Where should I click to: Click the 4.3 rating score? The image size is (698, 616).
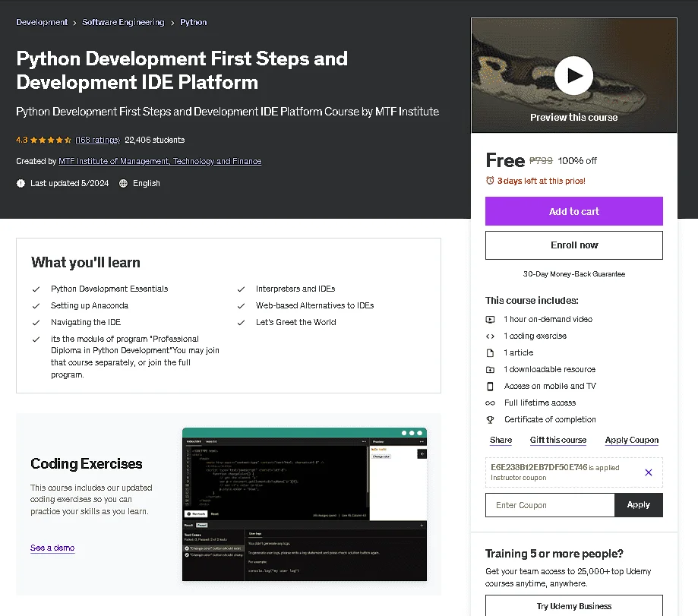pyautogui.click(x=22, y=140)
